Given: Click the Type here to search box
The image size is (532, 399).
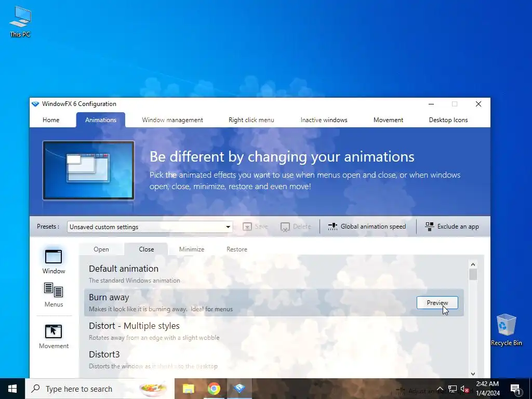Looking at the screenshot, I should point(100,389).
